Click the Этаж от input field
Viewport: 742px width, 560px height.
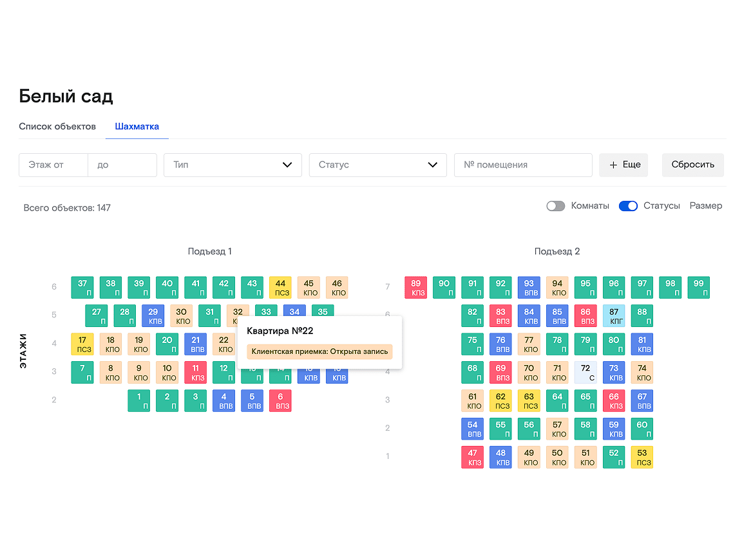[x=53, y=165]
